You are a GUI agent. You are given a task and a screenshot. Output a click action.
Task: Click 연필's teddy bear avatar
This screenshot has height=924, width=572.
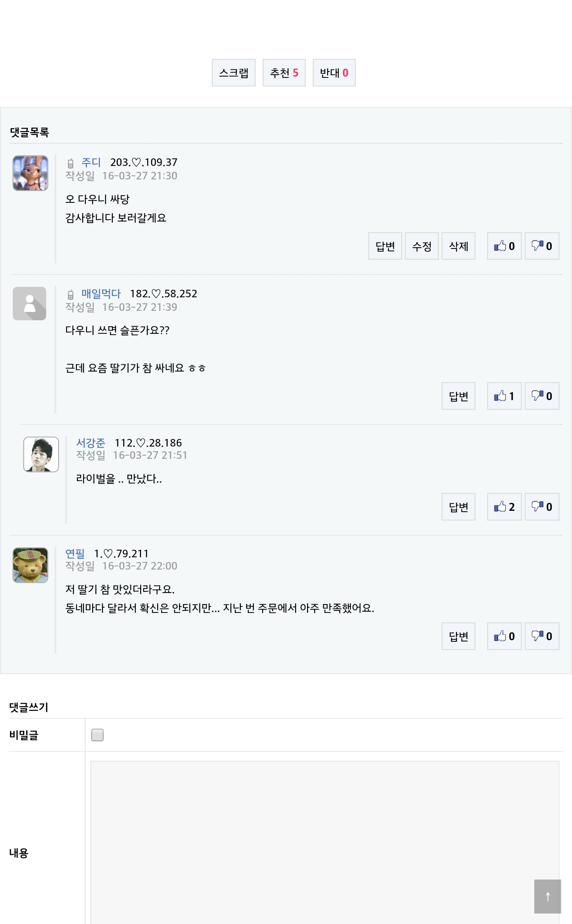(31, 565)
